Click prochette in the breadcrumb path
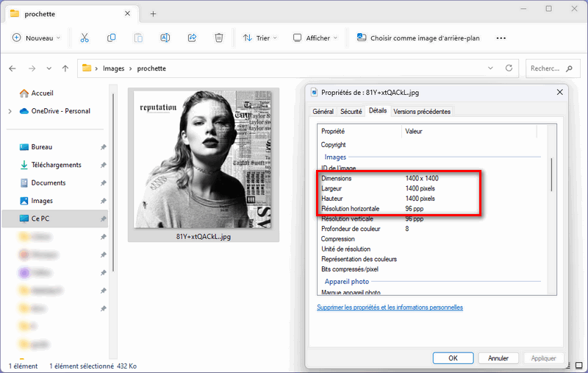Screen dimensions: 588x373 pos(151,68)
